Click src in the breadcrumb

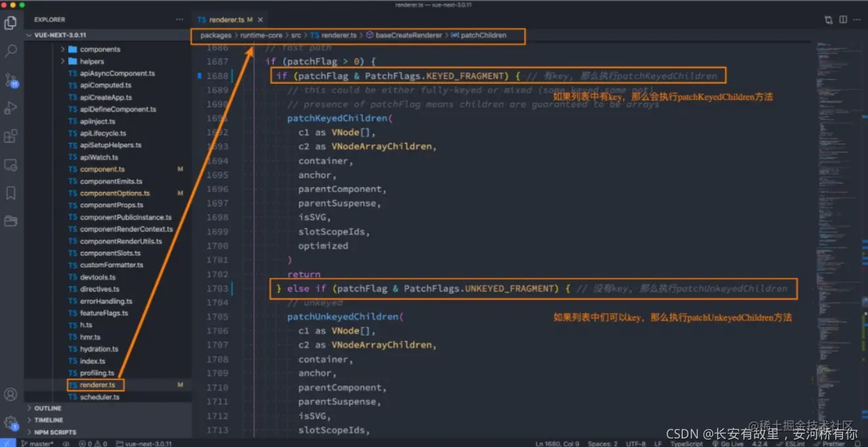coord(296,35)
